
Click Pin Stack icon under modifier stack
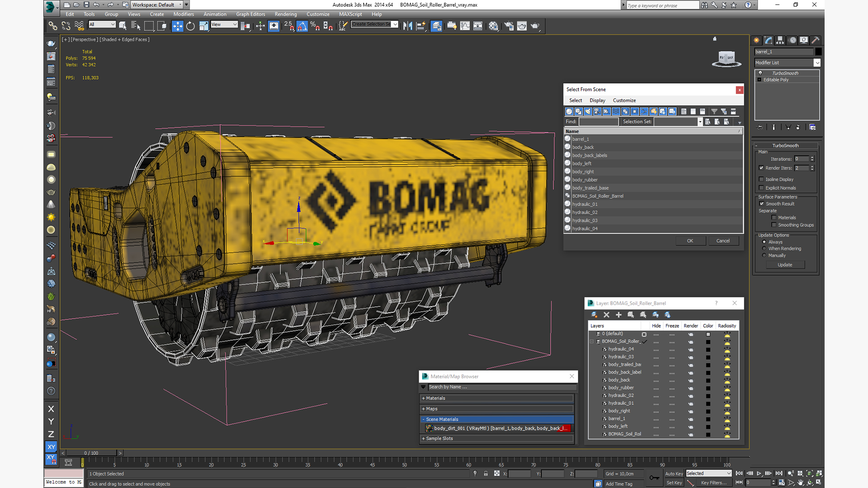click(x=760, y=127)
